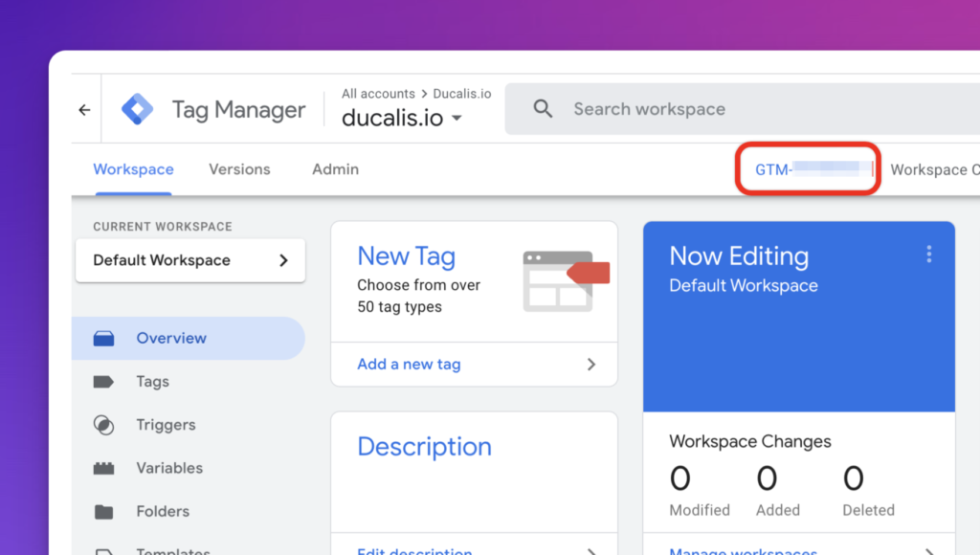Click the Triggers sidebar icon

(103, 425)
